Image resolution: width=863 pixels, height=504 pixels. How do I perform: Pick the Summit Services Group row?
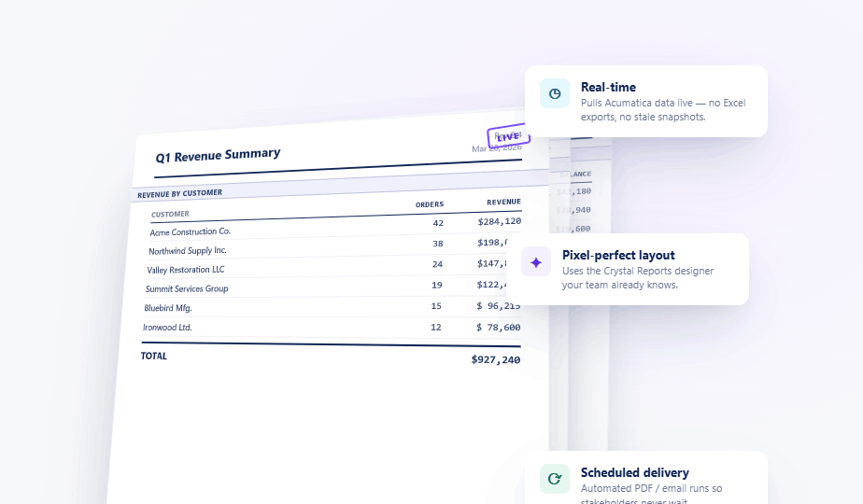187,288
